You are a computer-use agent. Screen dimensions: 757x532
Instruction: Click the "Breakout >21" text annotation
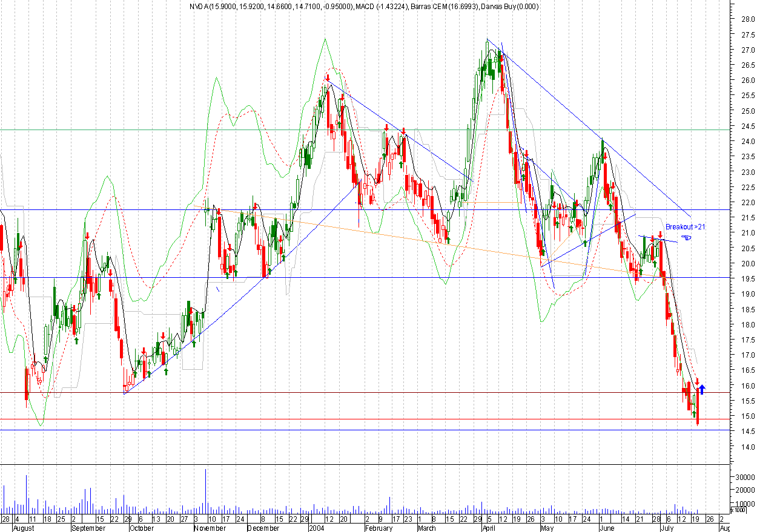point(686,227)
